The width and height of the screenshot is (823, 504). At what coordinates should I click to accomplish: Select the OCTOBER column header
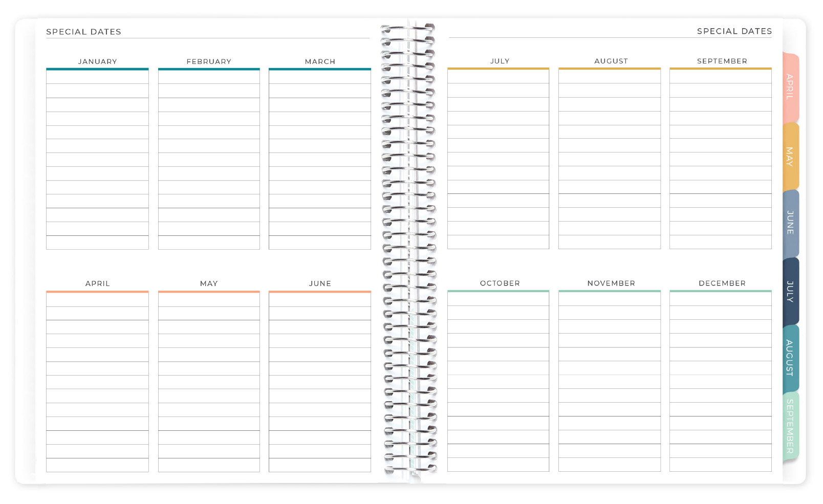(x=499, y=283)
